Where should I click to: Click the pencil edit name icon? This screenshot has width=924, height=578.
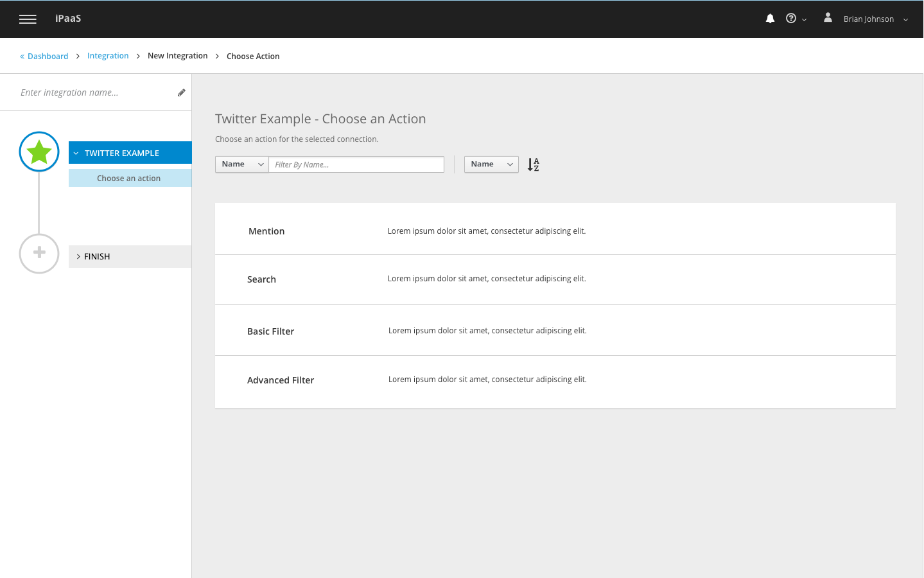(x=182, y=92)
